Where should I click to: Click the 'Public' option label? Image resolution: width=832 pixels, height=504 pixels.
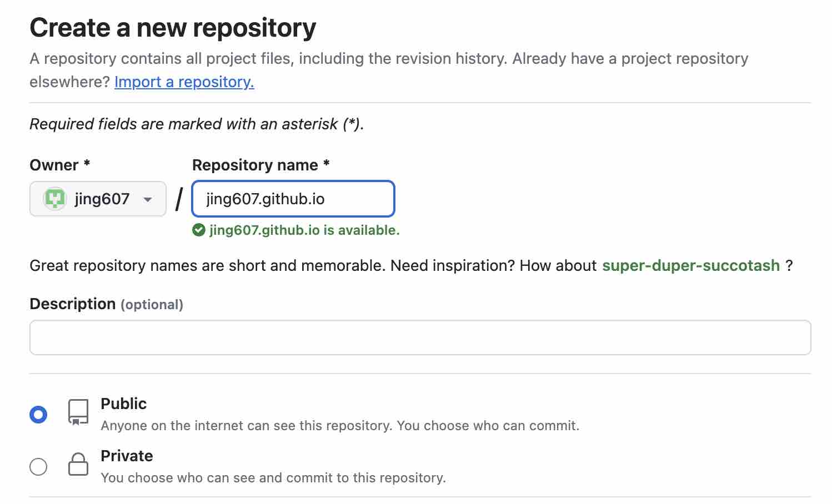pyautogui.click(x=124, y=404)
